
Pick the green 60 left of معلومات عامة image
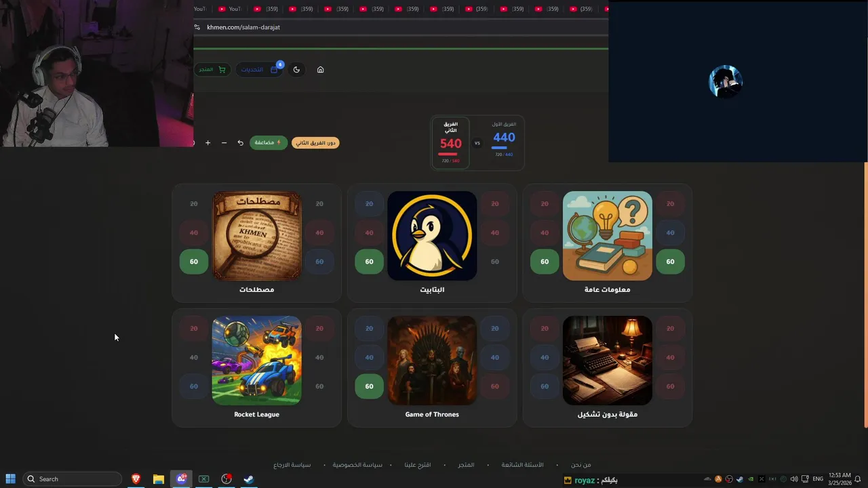[545, 262]
